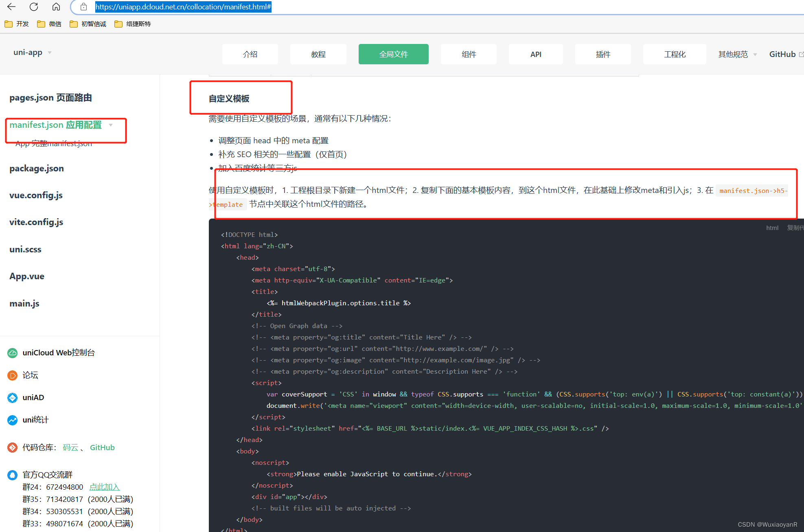The image size is (804, 532).
Task: Click the 点此加入 QQ group link
Action: 104,487
